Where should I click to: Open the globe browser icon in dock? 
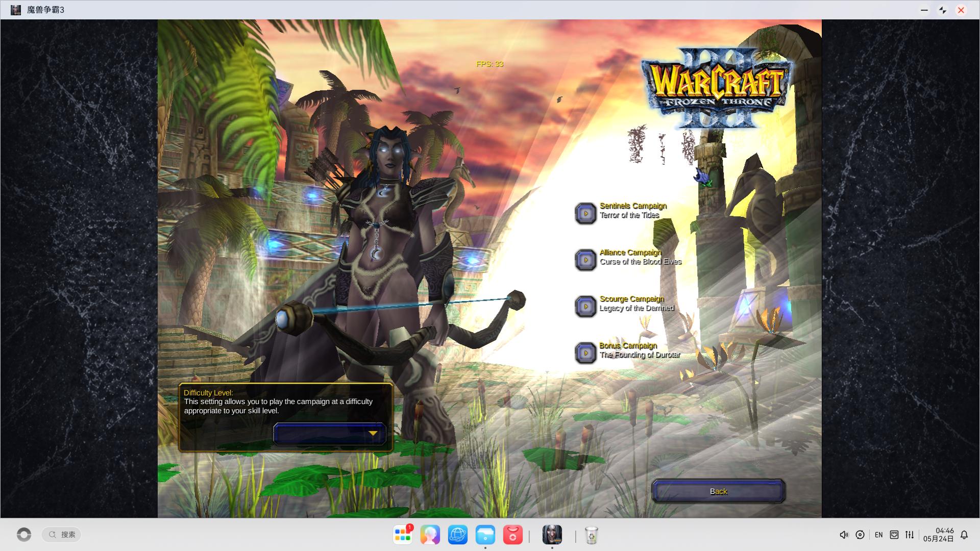pos(458,535)
